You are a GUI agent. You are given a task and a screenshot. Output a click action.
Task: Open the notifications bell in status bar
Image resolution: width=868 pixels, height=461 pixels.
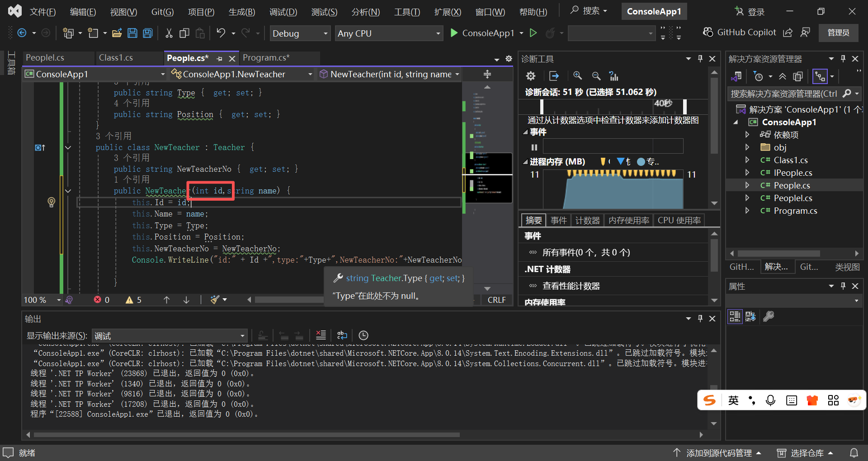click(x=854, y=453)
